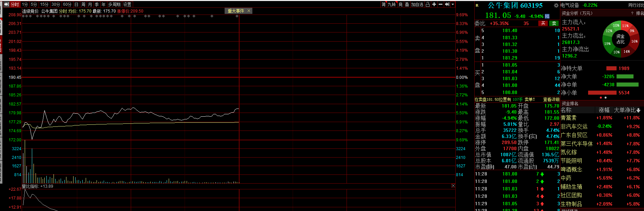Viewport: 644px width, 211px height.
Task: Click the right-arrow panel icon in the top toolbar
Action: [x=447, y=4]
